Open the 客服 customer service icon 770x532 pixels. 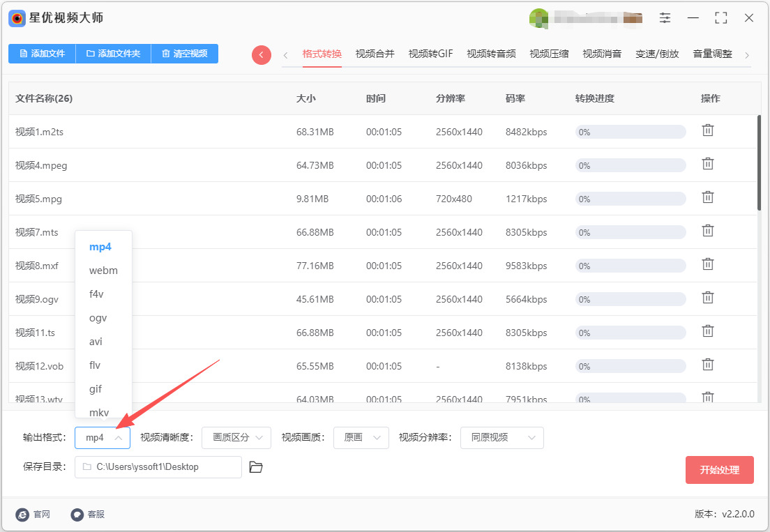77,515
